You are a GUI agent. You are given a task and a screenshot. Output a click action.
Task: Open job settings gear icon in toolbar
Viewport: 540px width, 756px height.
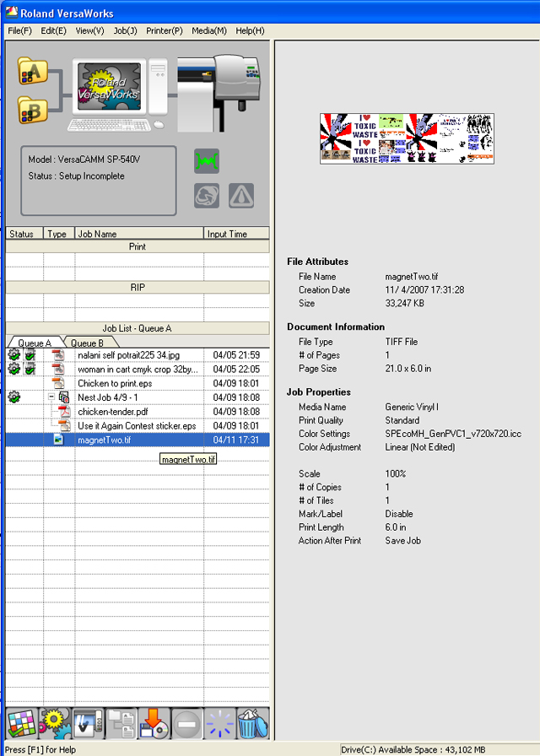click(x=55, y=724)
